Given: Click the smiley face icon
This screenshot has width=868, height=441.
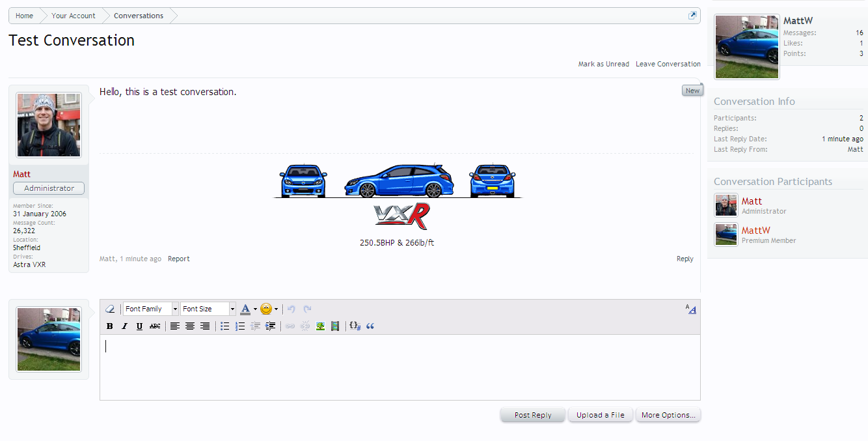Looking at the screenshot, I should click(266, 309).
